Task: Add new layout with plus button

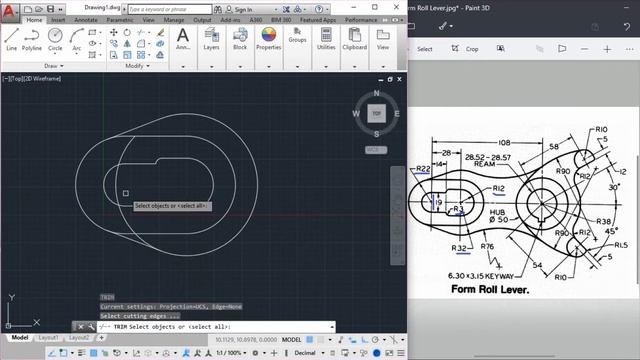Action: 101,338
